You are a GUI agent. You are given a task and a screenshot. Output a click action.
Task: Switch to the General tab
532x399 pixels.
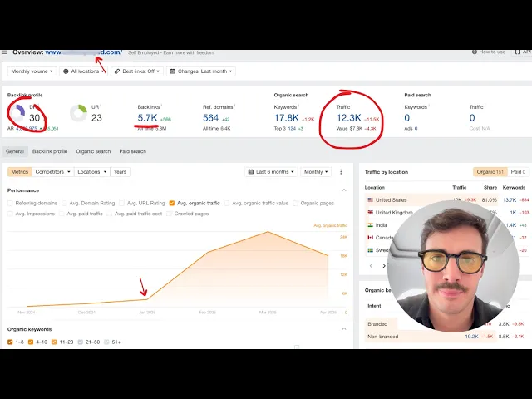15,151
